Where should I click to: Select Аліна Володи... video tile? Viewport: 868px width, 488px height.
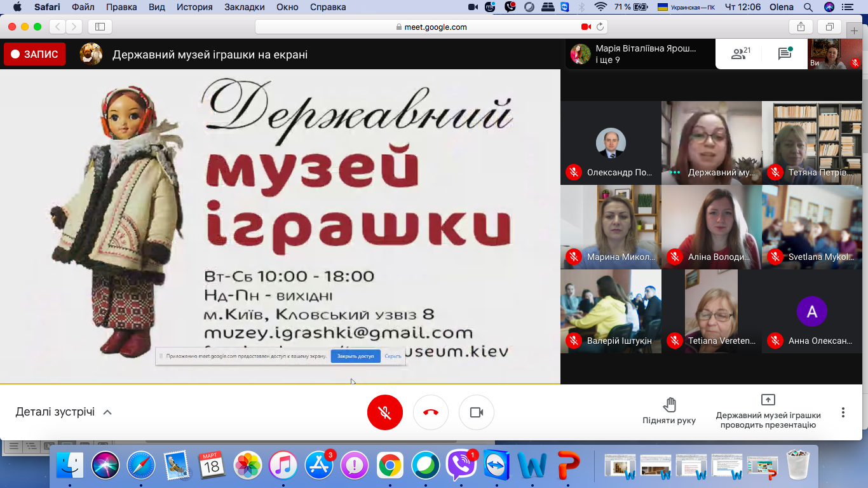[711, 227]
